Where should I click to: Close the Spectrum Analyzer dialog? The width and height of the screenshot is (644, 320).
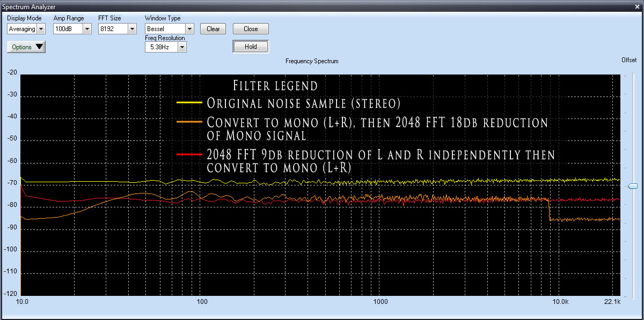click(x=251, y=29)
